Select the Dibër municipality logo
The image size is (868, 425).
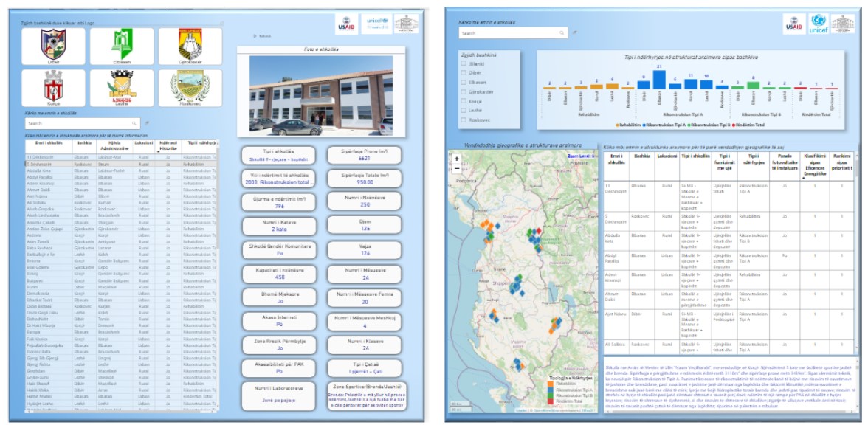pyautogui.click(x=53, y=46)
